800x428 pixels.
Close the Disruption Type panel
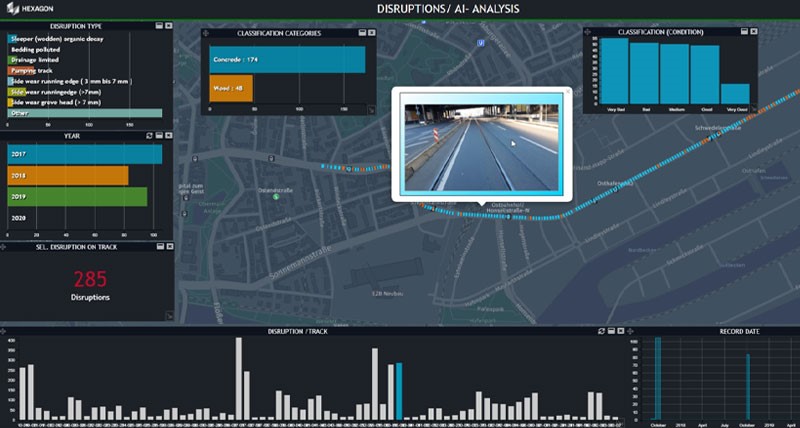(x=168, y=26)
